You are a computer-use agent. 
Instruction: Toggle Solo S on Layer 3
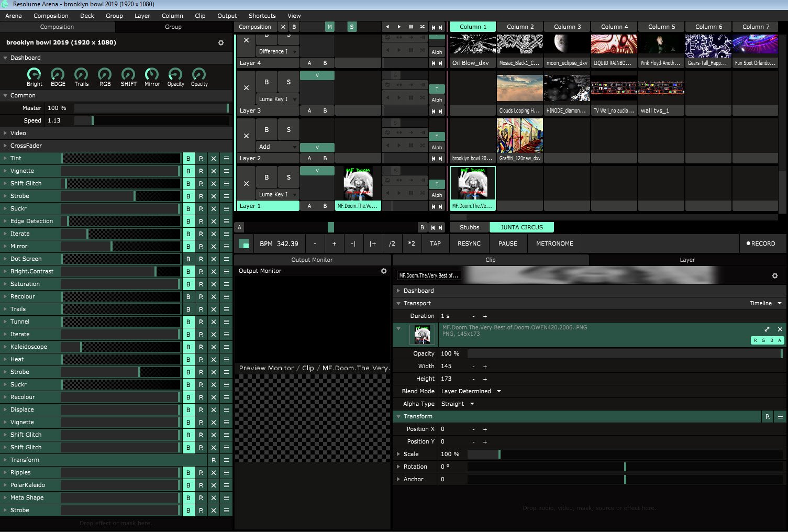pyautogui.click(x=288, y=82)
